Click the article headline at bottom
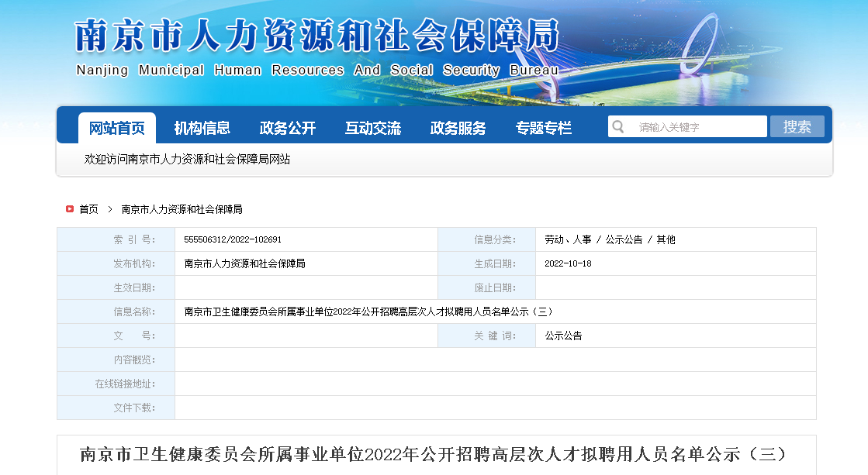 tap(434, 455)
